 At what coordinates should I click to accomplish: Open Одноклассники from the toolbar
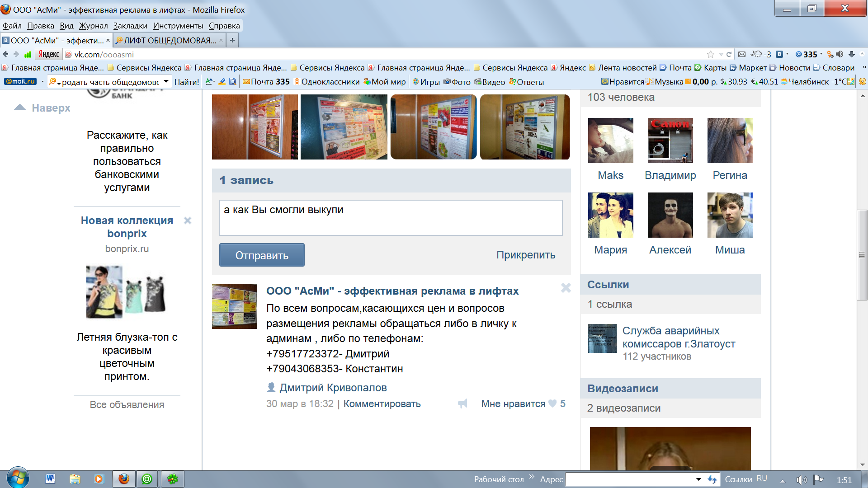327,82
